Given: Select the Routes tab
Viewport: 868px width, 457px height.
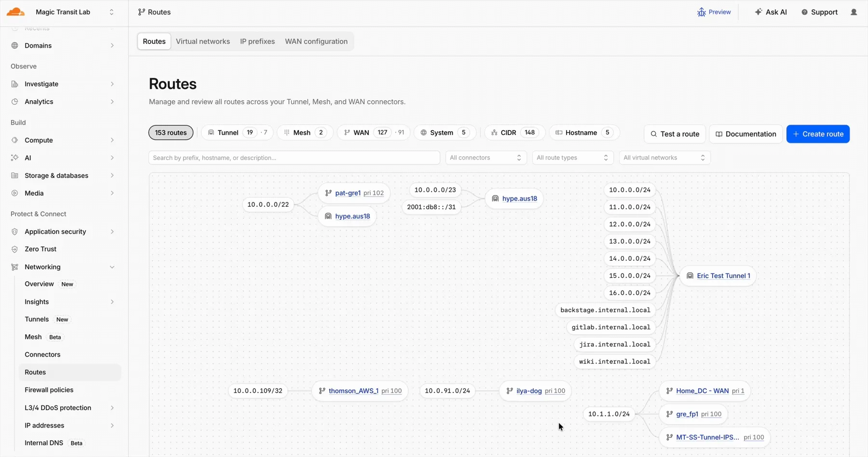Looking at the screenshot, I should click(x=154, y=41).
